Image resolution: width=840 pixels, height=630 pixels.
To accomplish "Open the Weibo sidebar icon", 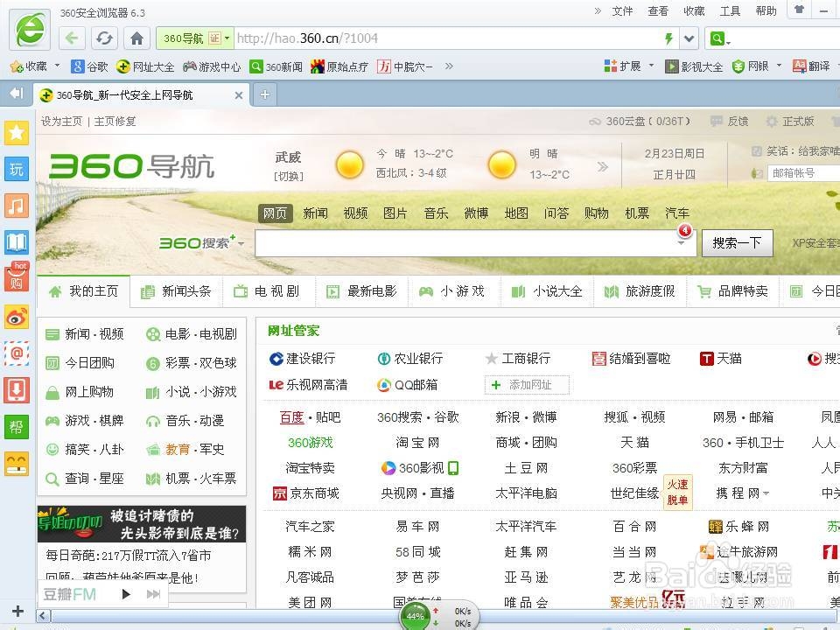I will point(17,317).
